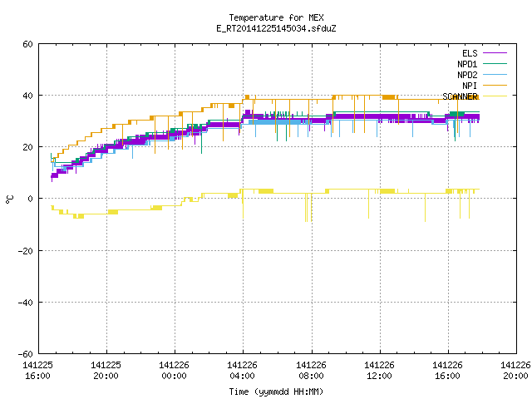The height and width of the screenshot is (399, 532).
Task: Click the °C y-axis unit label
Action: 10,199
